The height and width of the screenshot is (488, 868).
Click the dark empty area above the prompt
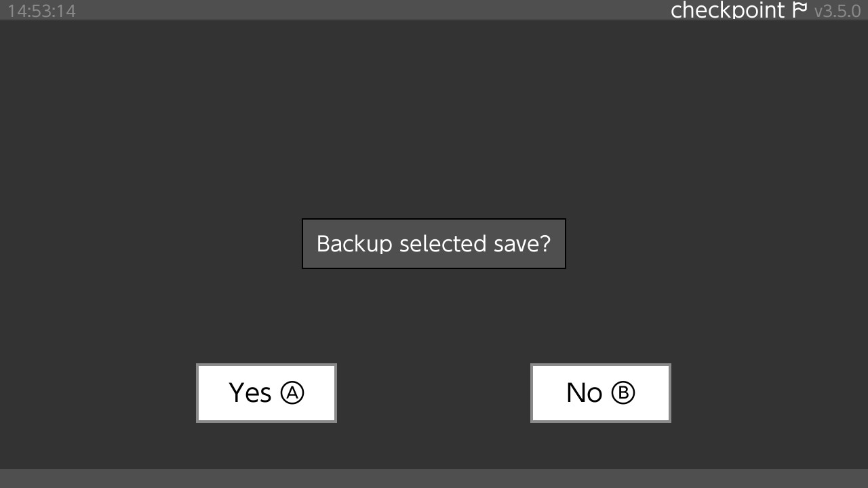tap(434, 119)
